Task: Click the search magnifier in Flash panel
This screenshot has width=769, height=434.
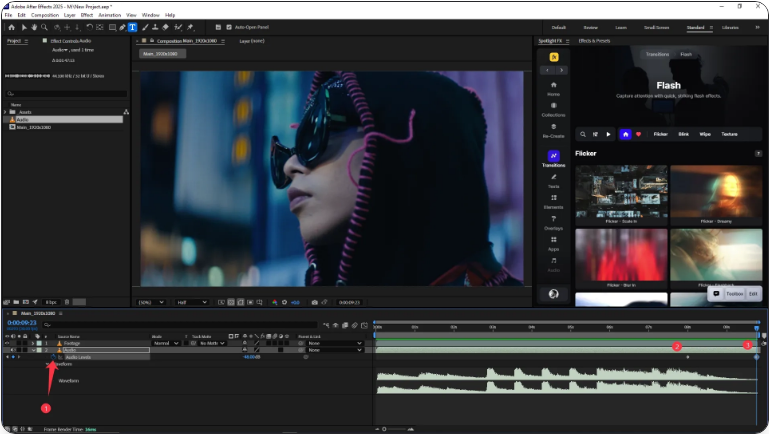Action: (x=583, y=133)
